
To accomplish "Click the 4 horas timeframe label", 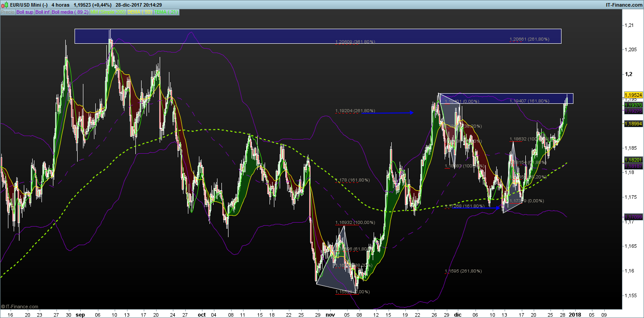I will 61,4.
